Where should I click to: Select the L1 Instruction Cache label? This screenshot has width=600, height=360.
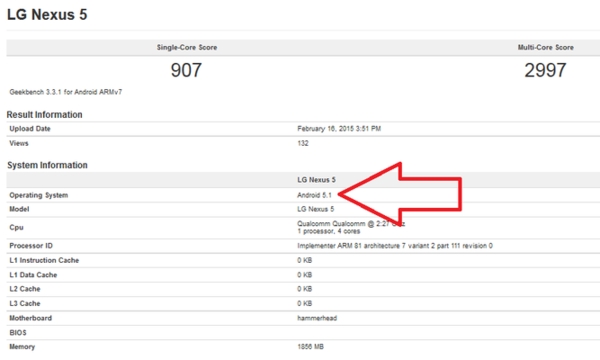44,260
